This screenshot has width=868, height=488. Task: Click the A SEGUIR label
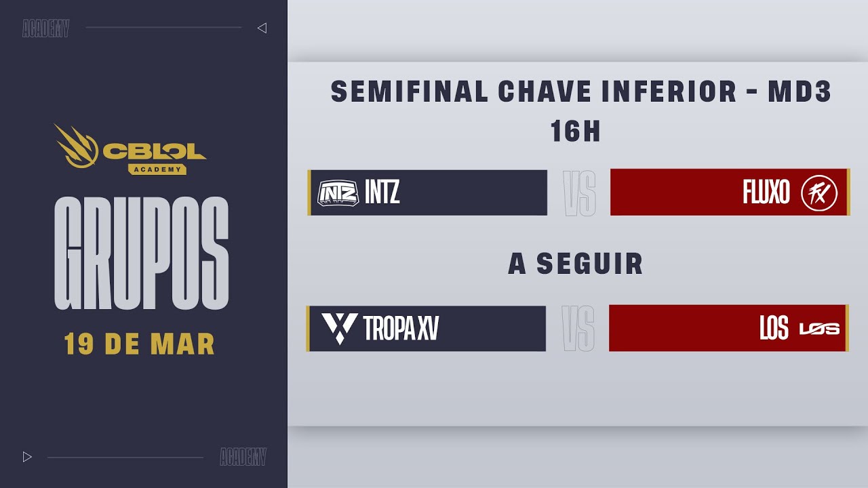576,264
